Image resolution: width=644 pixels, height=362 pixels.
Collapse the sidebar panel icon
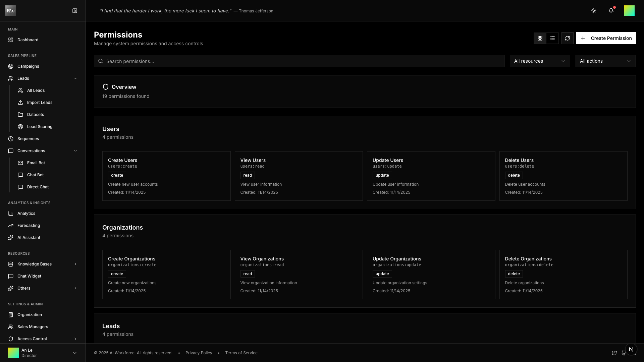click(75, 11)
